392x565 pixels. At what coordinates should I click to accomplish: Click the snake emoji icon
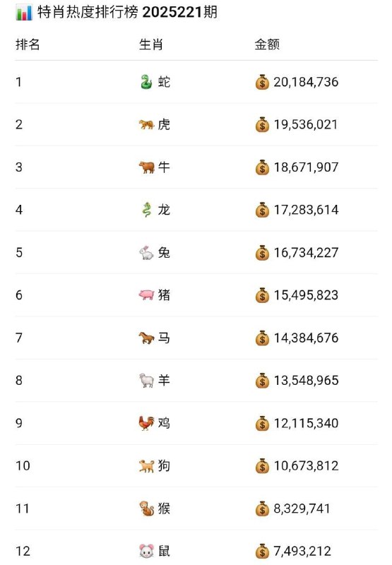tap(146, 82)
